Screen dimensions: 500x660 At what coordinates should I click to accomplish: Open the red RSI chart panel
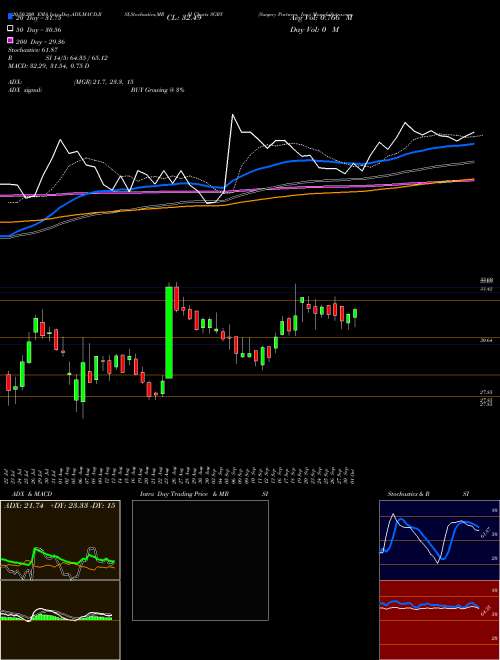(439, 620)
